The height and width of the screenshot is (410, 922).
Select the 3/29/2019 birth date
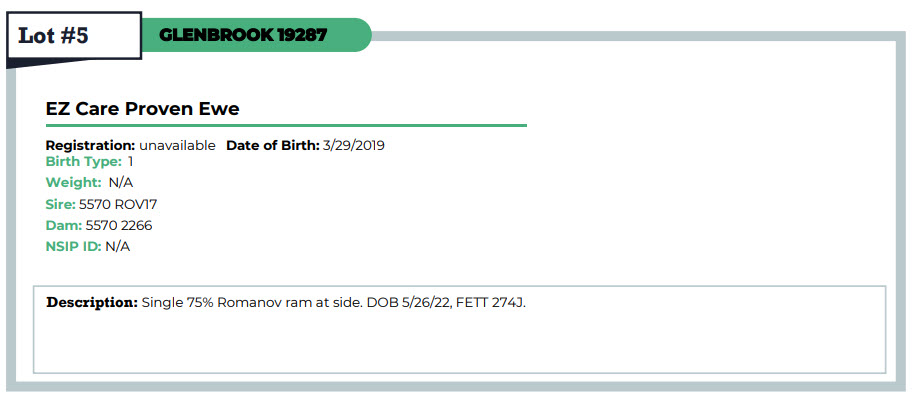coord(353,145)
